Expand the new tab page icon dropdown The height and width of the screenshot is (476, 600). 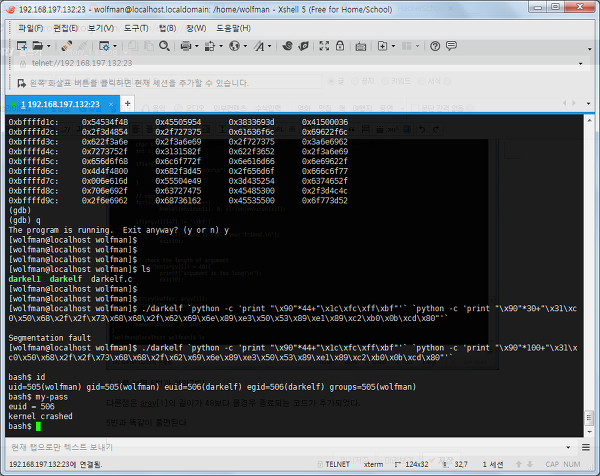pyautogui.click(x=393, y=46)
